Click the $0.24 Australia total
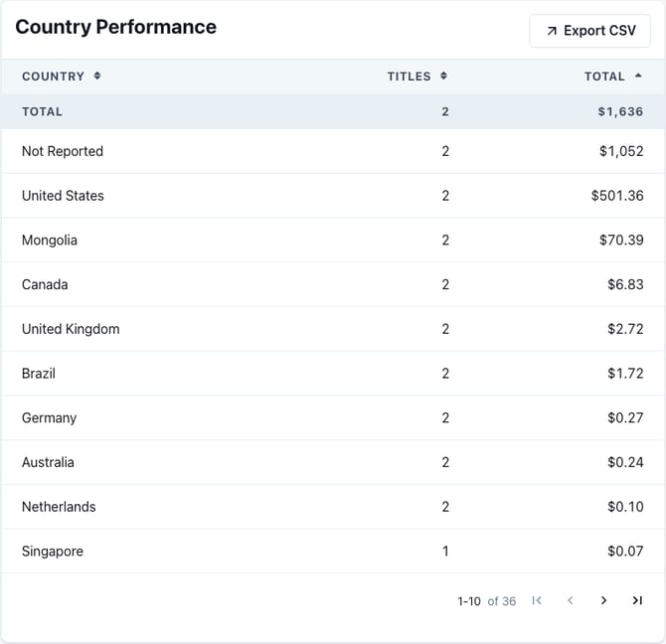The height and width of the screenshot is (644, 666). click(x=625, y=462)
